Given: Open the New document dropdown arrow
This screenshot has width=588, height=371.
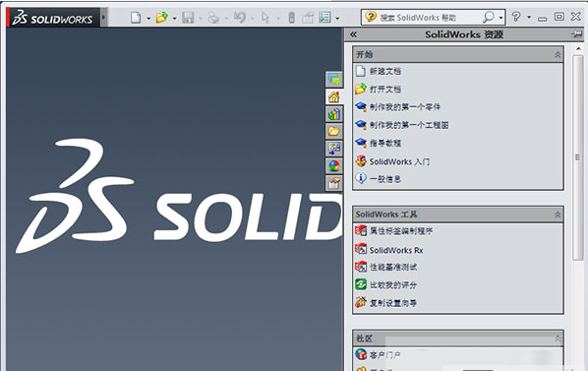Looking at the screenshot, I should pyautogui.click(x=148, y=18).
